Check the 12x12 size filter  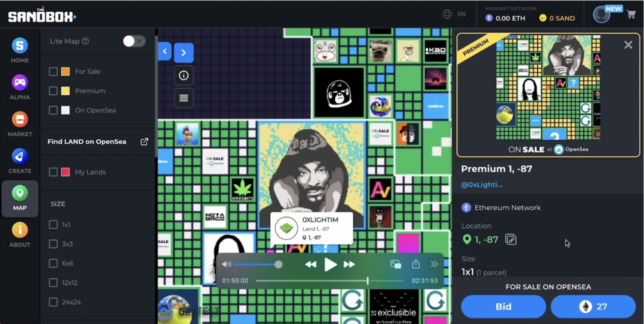[53, 283]
